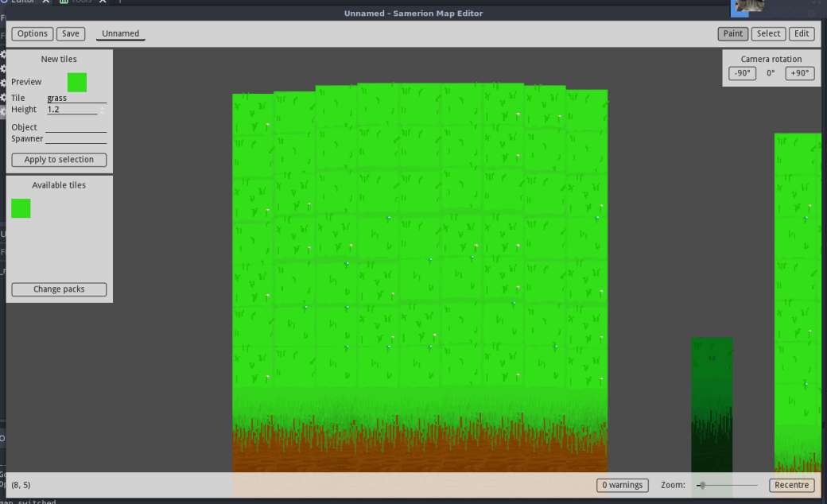Image resolution: width=827 pixels, height=504 pixels.
Task: Focus the Object input field
Action: [76, 127]
